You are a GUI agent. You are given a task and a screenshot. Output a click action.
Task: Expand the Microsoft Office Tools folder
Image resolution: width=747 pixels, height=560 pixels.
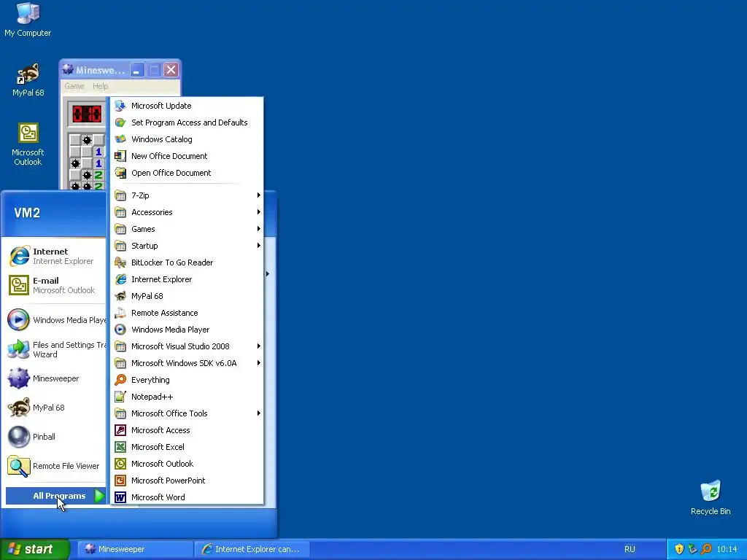[x=187, y=413]
